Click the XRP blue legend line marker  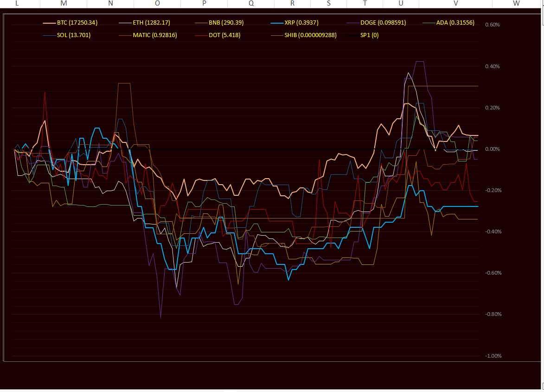pyautogui.click(x=277, y=23)
